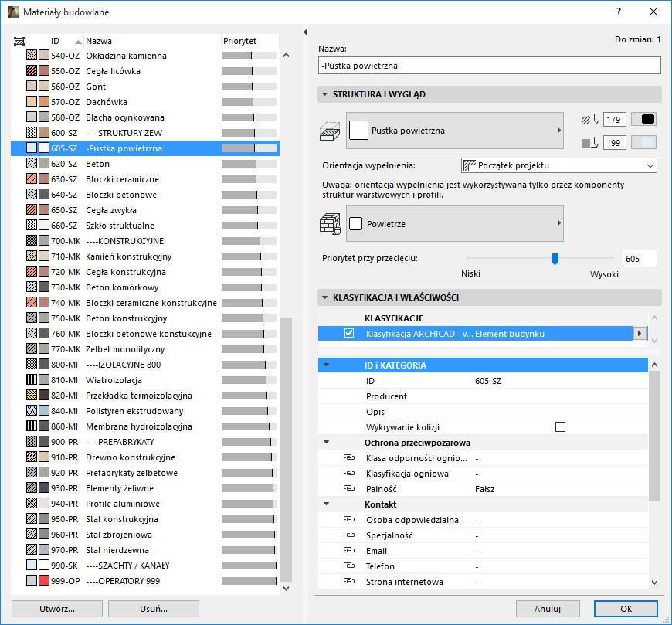The image size is (672, 625).
Task: Open the Powietrze surface selector
Action: pyautogui.click(x=455, y=223)
